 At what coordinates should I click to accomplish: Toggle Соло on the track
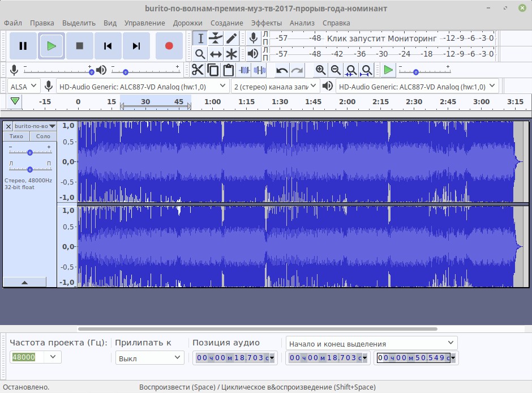tap(43, 136)
